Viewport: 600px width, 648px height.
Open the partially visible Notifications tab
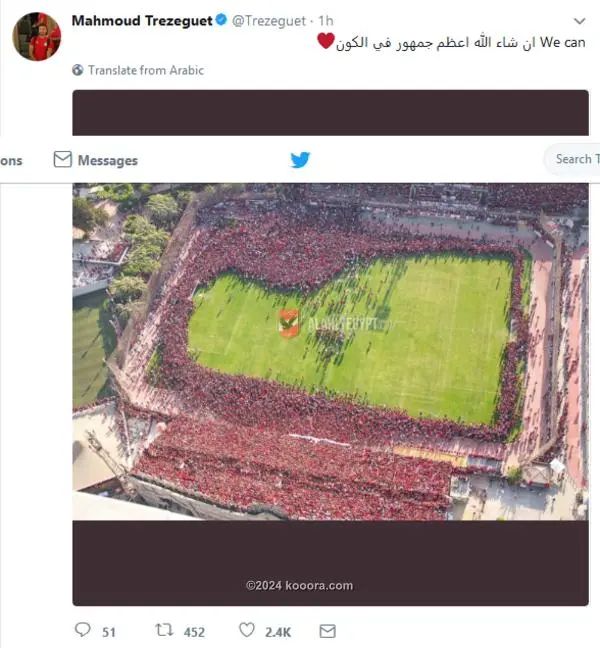pyautogui.click(x=11, y=161)
